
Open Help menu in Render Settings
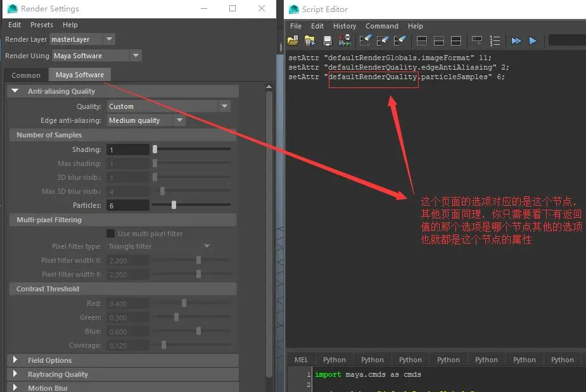(70, 25)
